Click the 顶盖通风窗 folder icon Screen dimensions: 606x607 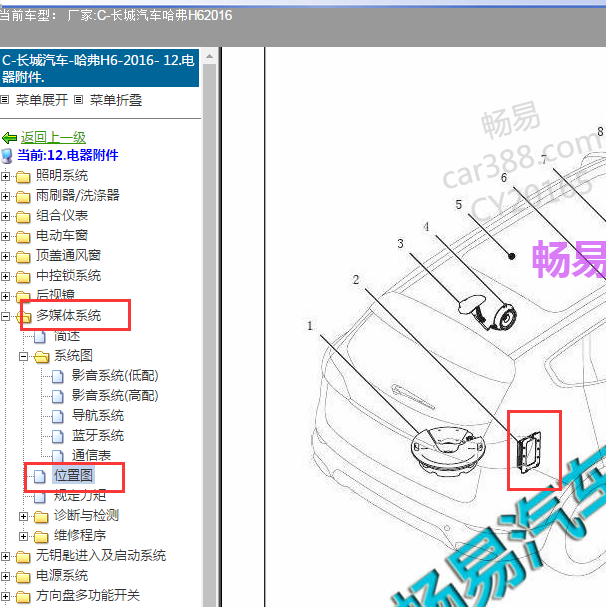[x=23, y=257]
